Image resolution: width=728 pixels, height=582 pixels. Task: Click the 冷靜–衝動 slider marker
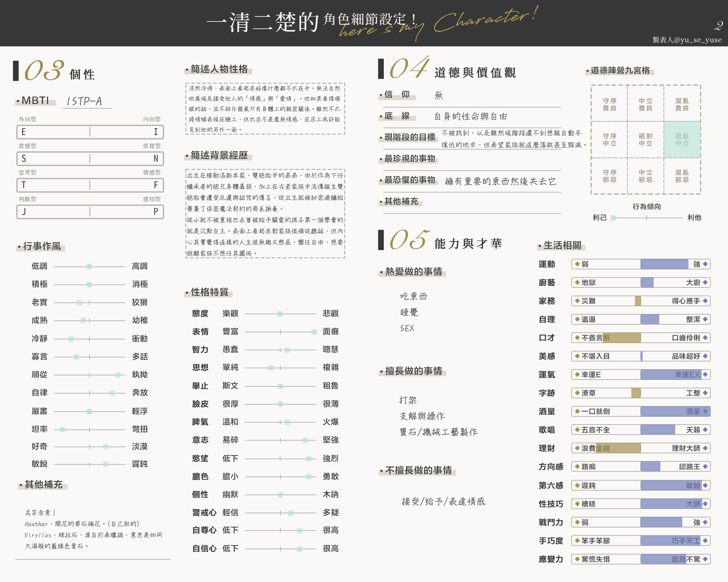(71, 339)
